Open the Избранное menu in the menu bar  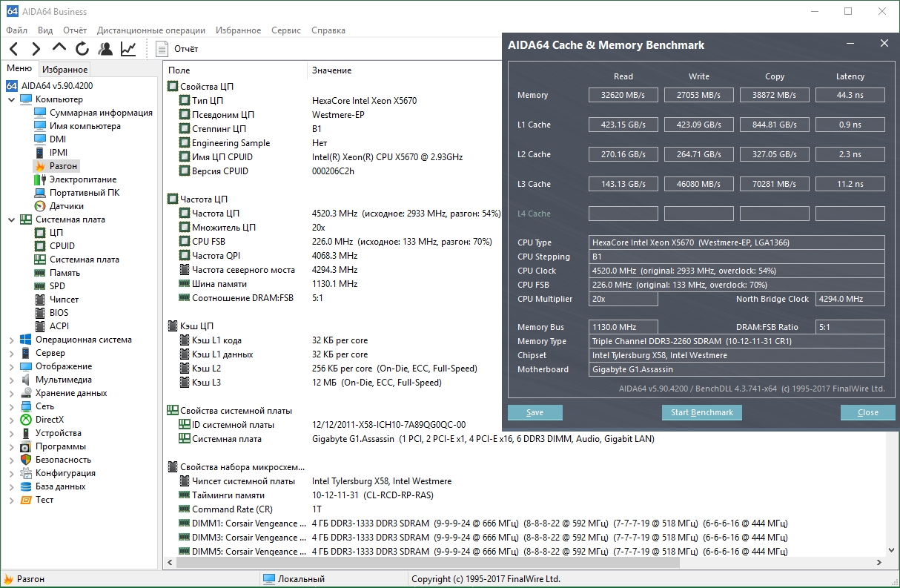238,30
